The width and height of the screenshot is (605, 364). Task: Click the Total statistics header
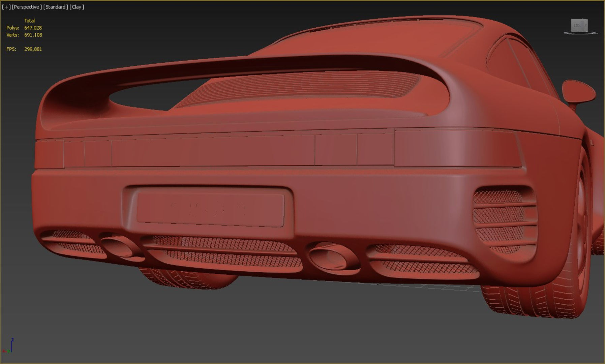click(29, 21)
